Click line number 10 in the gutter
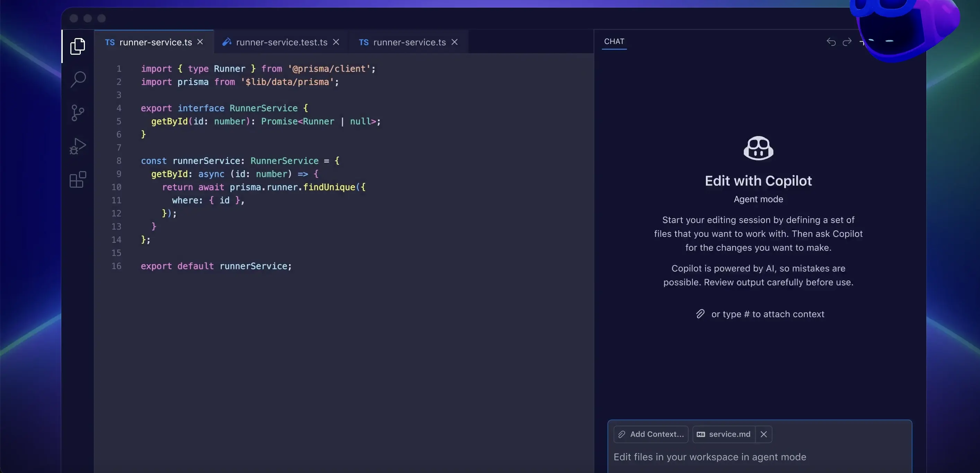980x473 pixels. point(116,187)
